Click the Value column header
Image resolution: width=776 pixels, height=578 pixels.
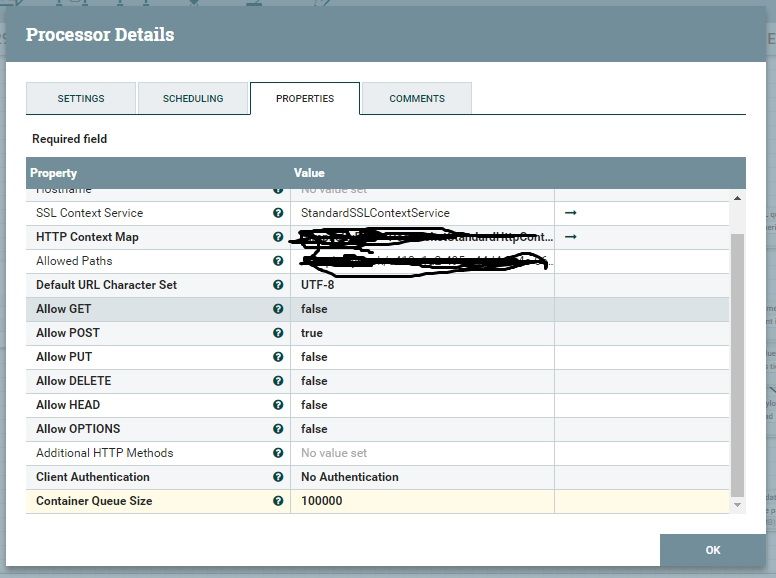(x=309, y=173)
